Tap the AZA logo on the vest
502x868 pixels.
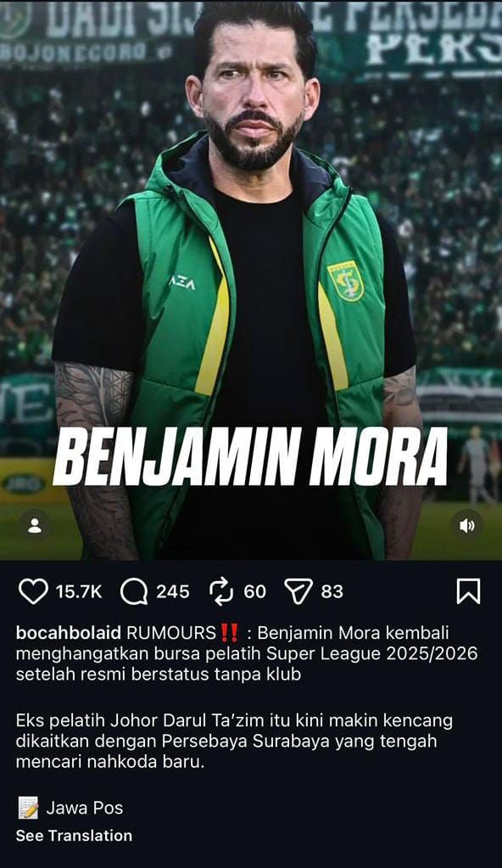(x=182, y=283)
